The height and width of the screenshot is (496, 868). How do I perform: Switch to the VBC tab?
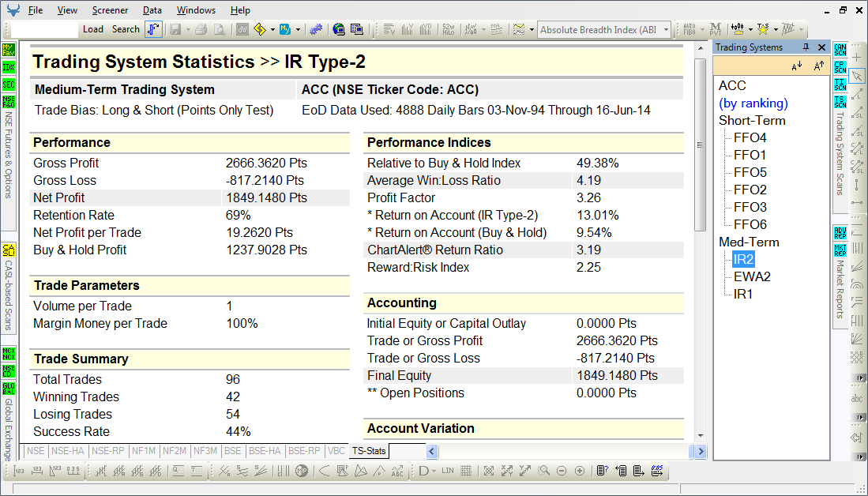click(336, 451)
